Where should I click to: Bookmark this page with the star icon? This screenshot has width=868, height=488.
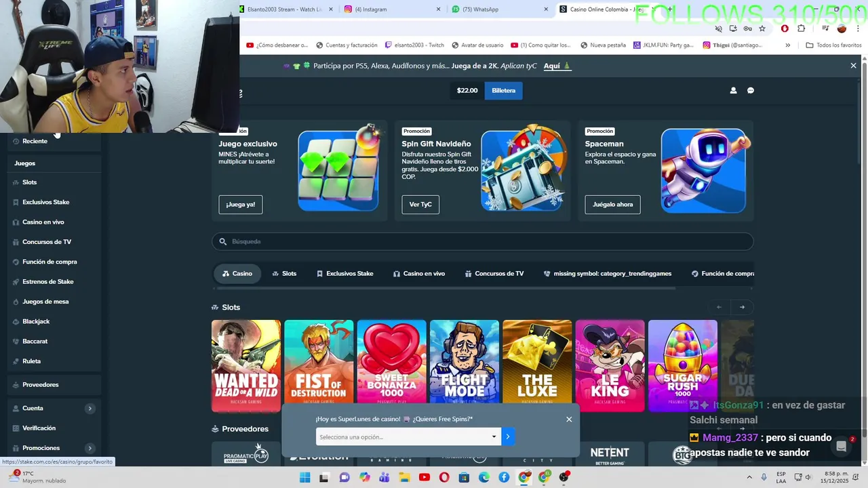point(762,28)
